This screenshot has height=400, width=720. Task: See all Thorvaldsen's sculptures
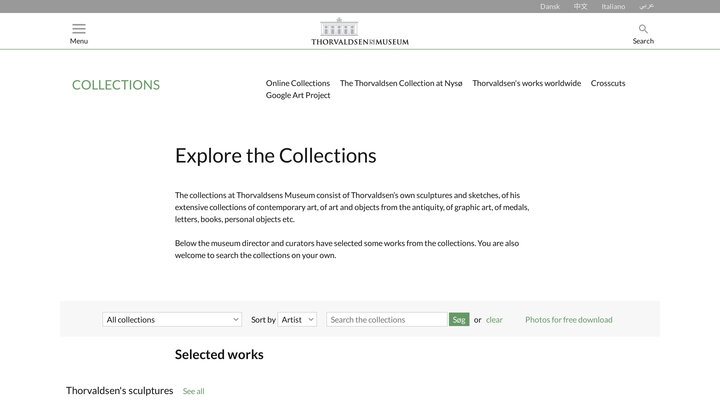point(193,391)
